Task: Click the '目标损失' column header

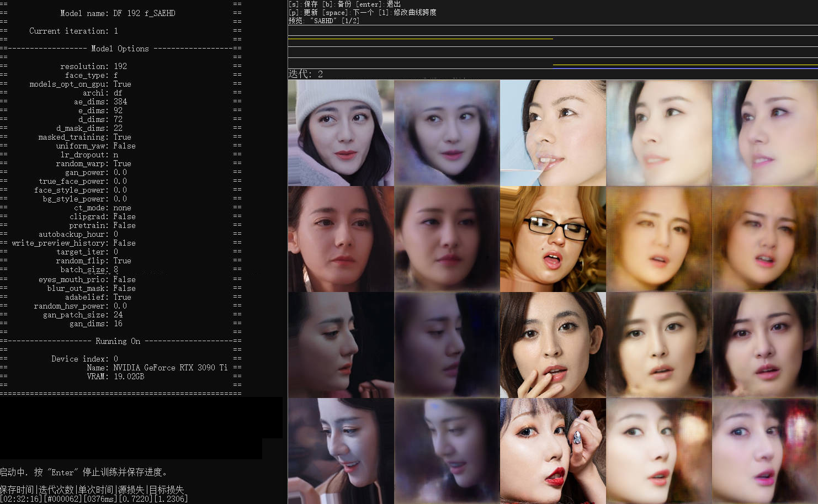Action: pos(167,490)
